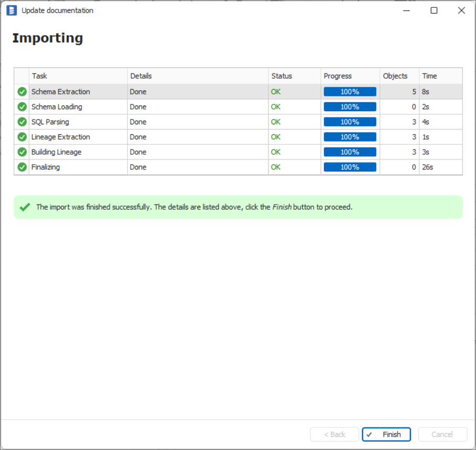Click the Building Lineage green check icon
The height and width of the screenshot is (450, 476).
22,152
